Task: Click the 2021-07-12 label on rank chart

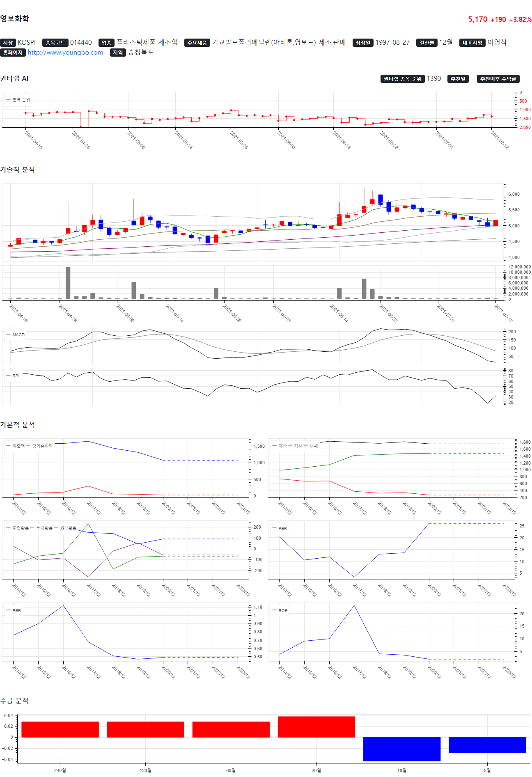Action: [x=500, y=140]
